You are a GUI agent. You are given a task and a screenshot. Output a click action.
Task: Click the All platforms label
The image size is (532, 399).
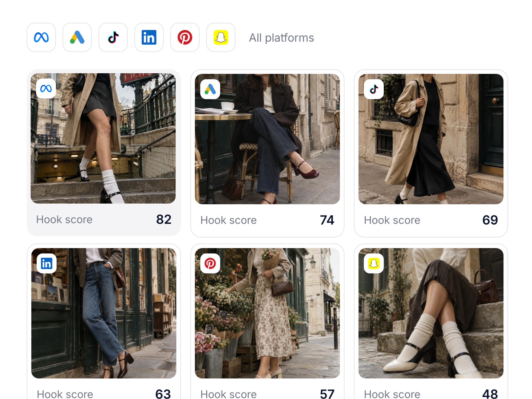coord(281,38)
